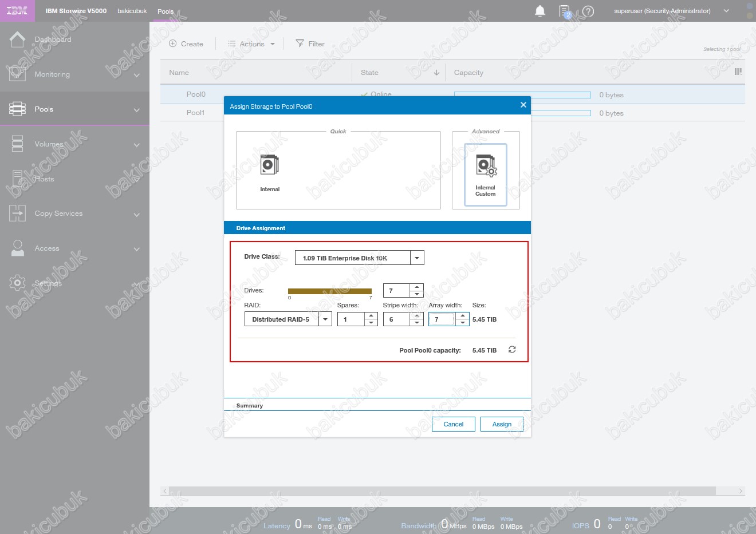
Task: Click the notifications bell icon
Action: click(x=540, y=11)
